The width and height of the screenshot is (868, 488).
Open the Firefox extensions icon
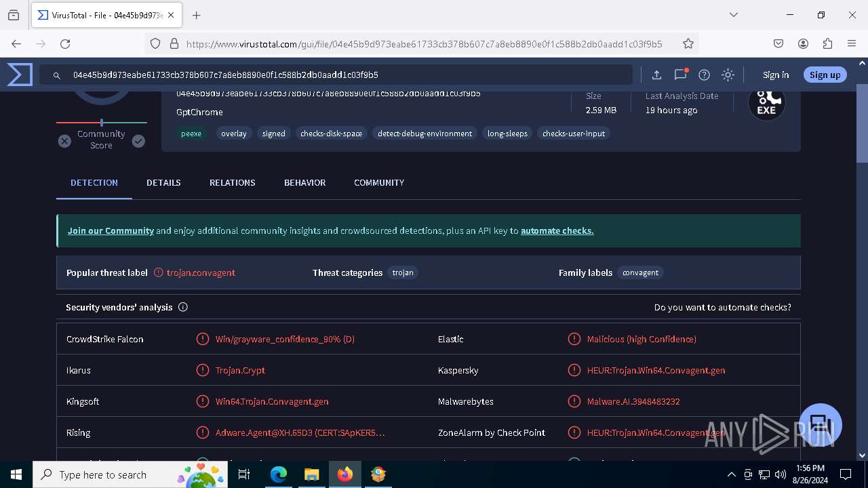tap(827, 44)
